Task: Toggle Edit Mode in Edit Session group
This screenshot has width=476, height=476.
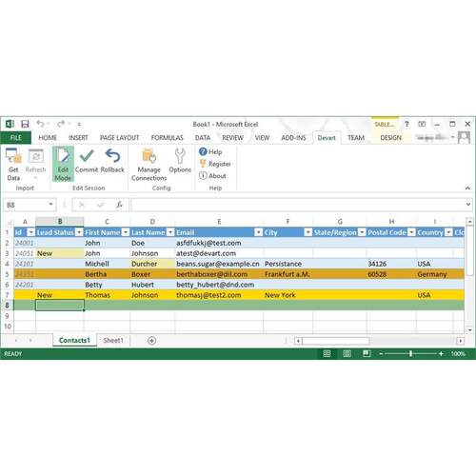Action: 63,164
